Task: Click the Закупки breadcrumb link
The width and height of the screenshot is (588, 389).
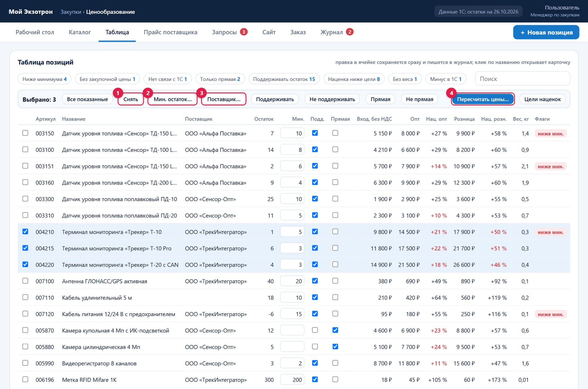Action: click(71, 12)
